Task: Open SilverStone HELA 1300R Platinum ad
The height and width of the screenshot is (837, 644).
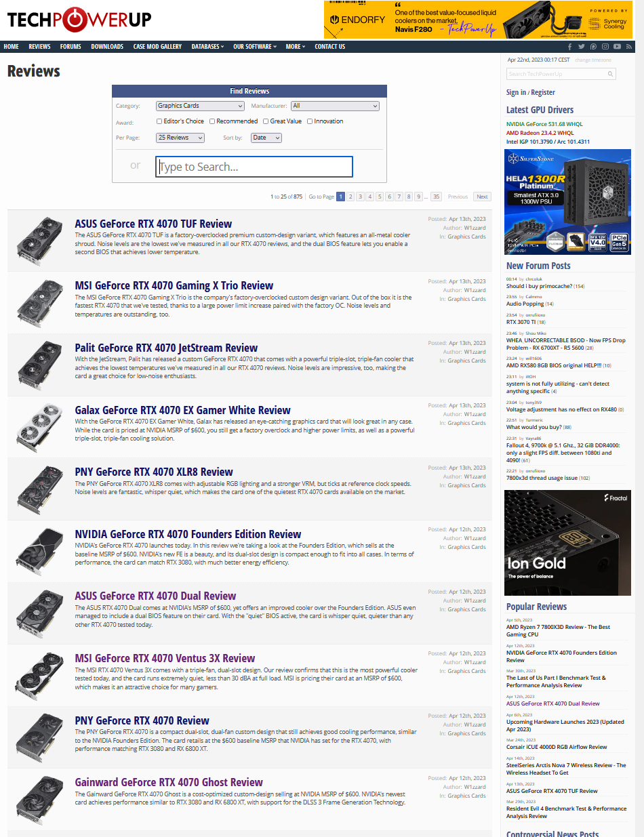Action: (568, 202)
